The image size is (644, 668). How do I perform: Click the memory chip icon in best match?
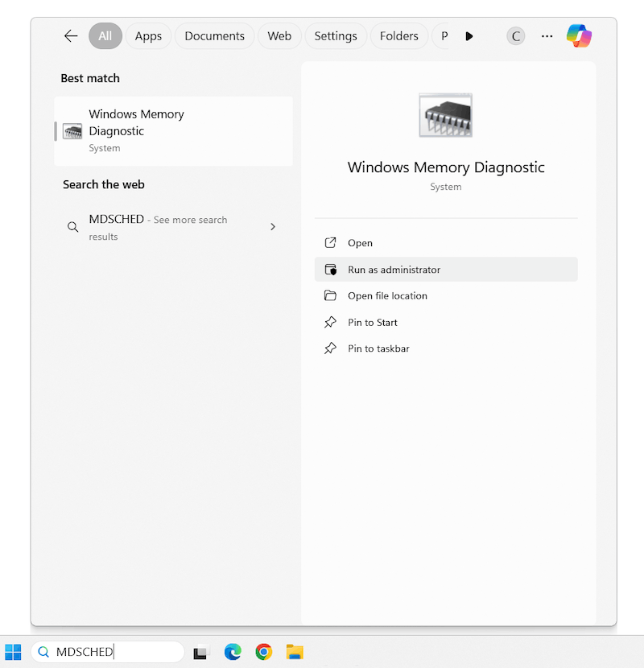72,131
